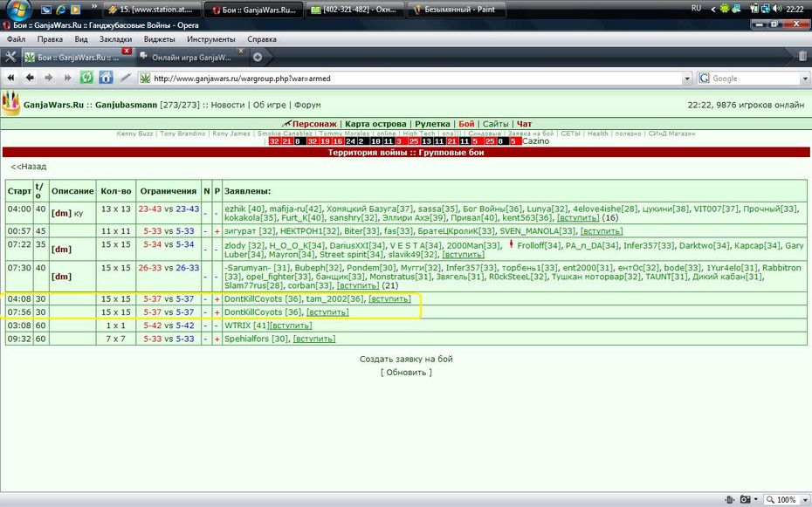Viewport: 812px width, 507px height.
Task: Launch Internet Explorer from quick launch
Action: (x=60, y=10)
